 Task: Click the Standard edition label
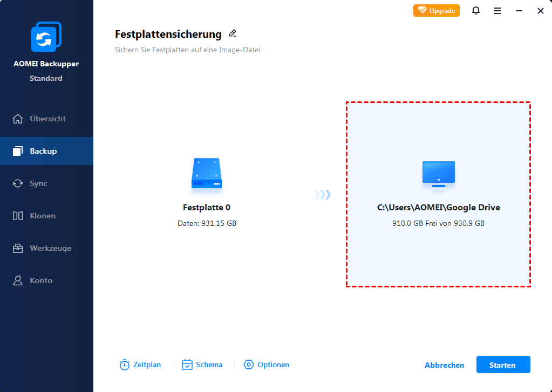tap(46, 78)
